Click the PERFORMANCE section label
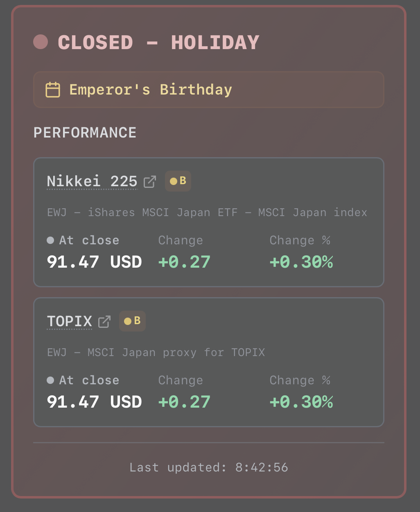 tap(85, 133)
